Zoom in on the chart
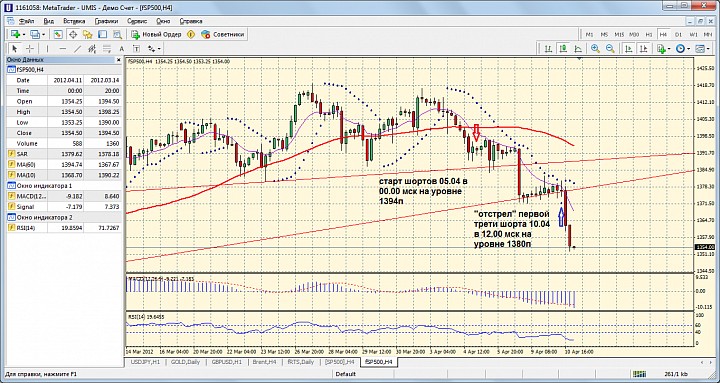 click(x=595, y=48)
